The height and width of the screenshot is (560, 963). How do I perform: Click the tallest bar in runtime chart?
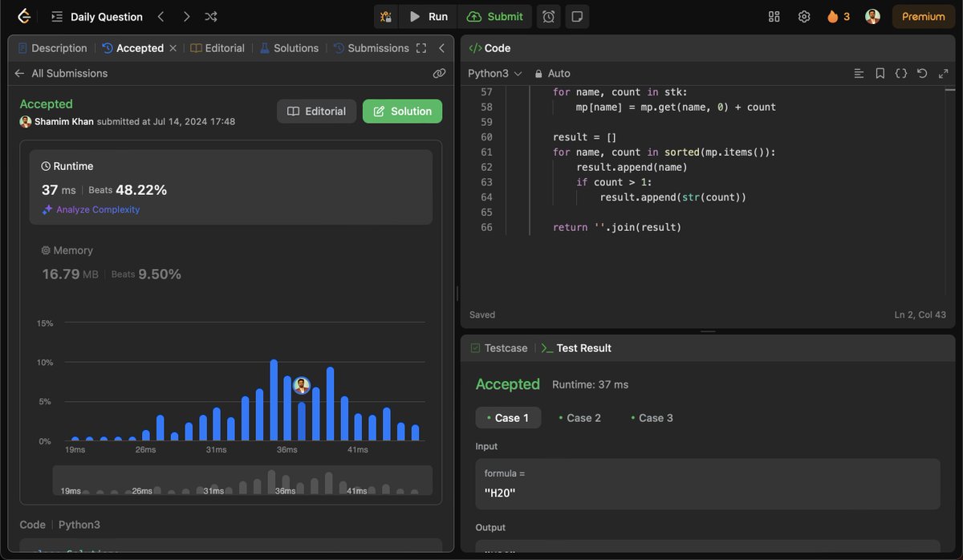[x=274, y=400]
